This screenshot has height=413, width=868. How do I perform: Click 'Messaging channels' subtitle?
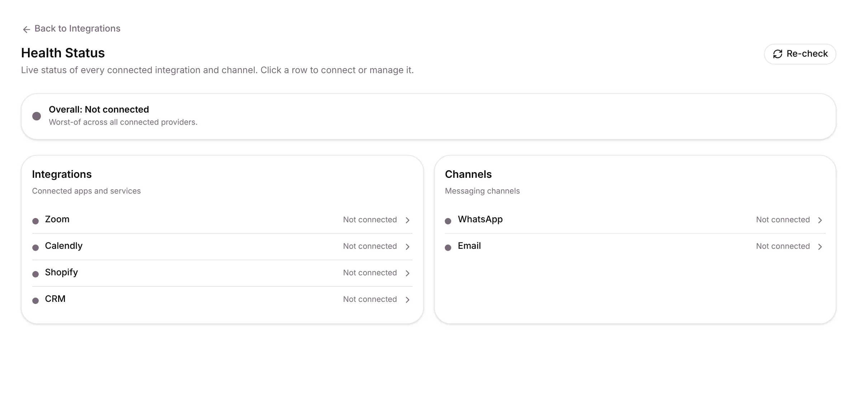click(482, 191)
